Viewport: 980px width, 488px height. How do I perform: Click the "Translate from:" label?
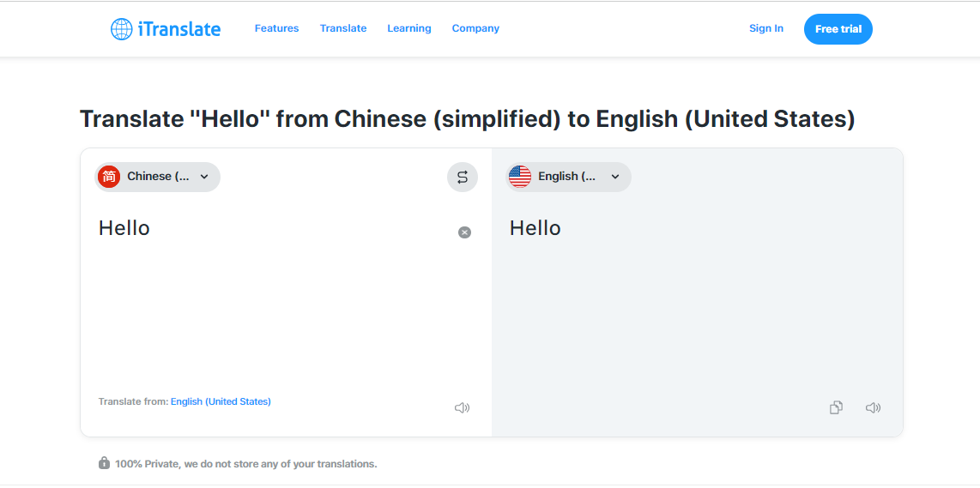coord(133,401)
